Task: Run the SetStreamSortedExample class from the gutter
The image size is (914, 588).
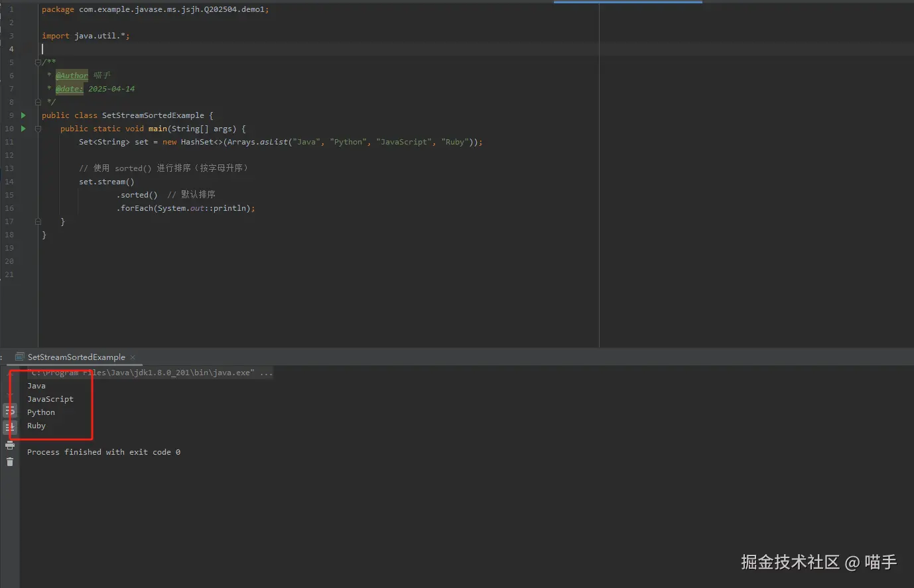Action: point(23,115)
